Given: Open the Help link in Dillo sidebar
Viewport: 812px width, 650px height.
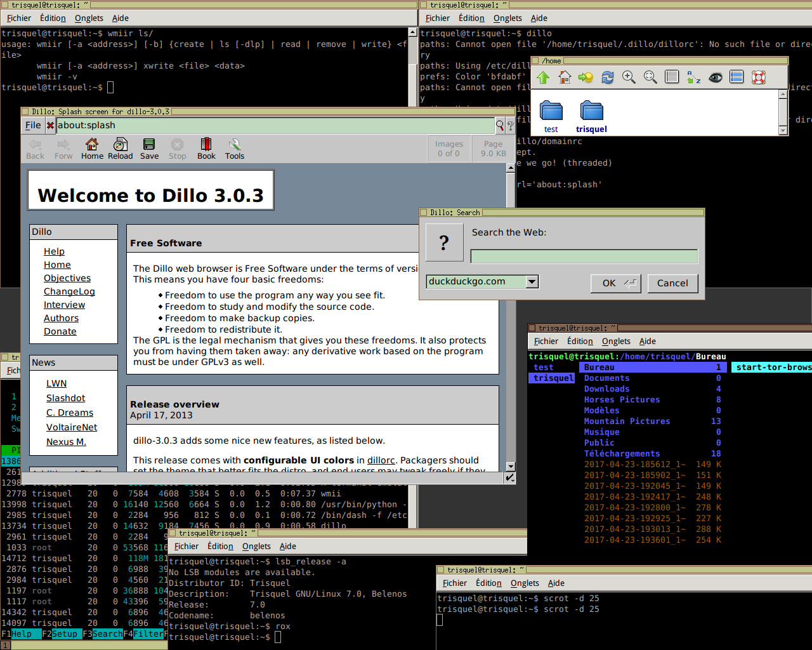Looking at the screenshot, I should [54, 251].
